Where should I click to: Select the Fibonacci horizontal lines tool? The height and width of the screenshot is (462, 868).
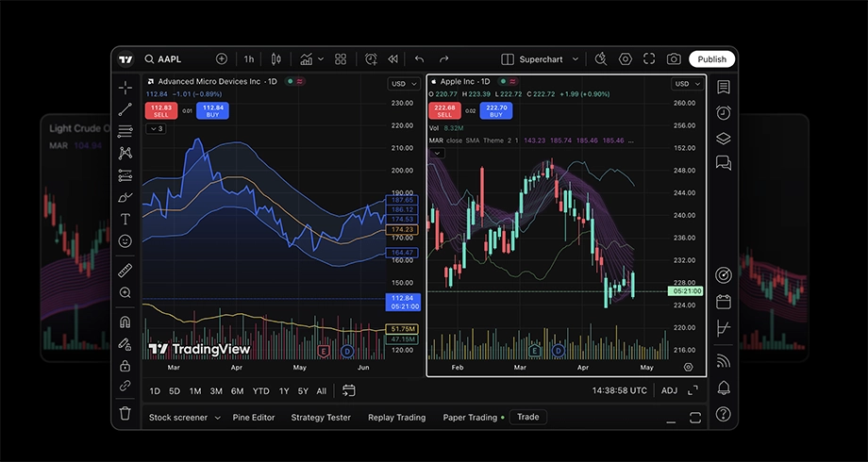pos(125,131)
